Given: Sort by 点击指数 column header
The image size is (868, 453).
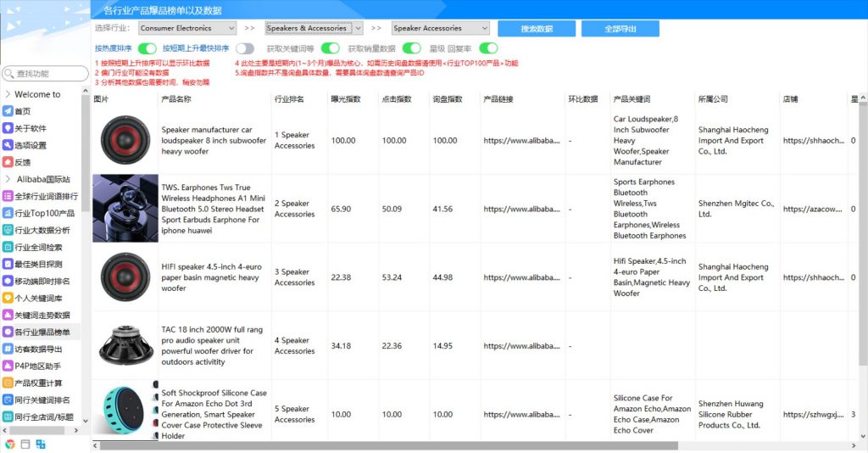Looking at the screenshot, I should pyautogui.click(x=397, y=99).
